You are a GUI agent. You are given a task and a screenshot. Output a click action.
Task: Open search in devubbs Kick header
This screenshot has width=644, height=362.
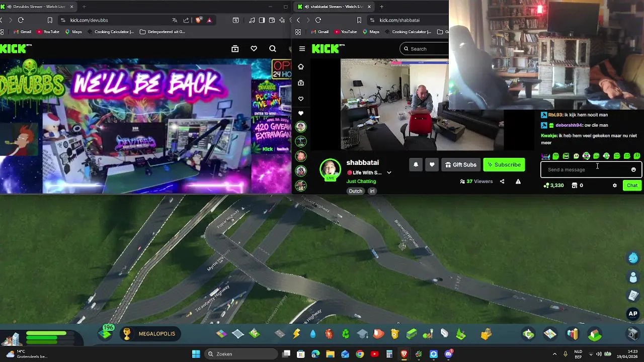pyautogui.click(x=273, y=49)
